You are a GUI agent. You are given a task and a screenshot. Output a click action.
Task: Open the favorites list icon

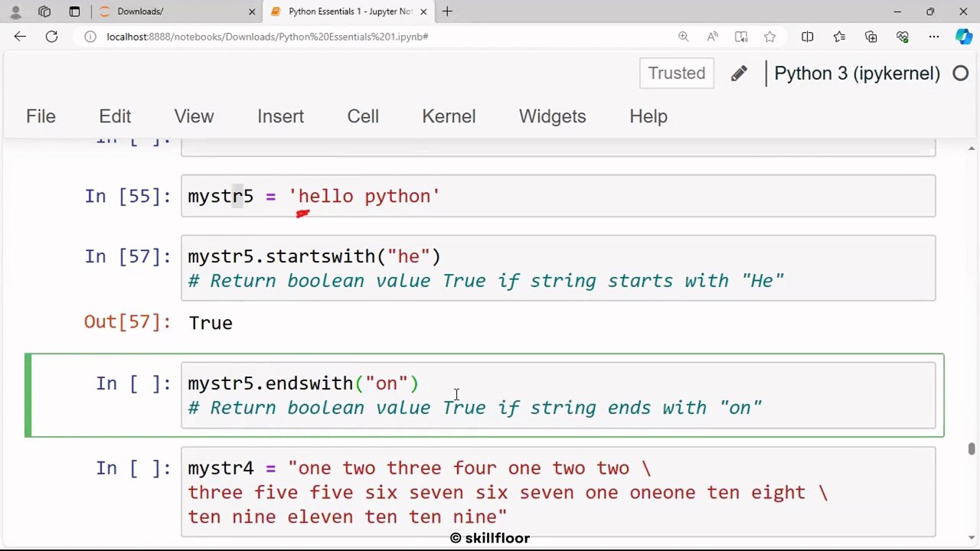pos(839,36)
